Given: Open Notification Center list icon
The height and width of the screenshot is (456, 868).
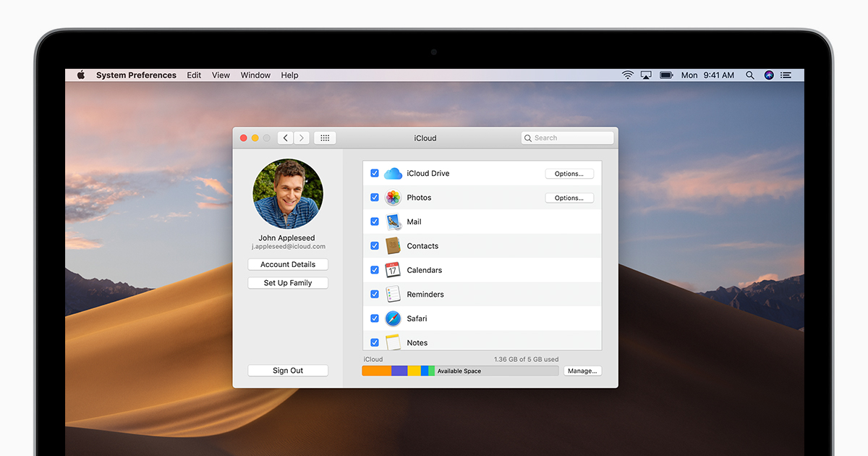Looking at the screenshot, I should (786, 75).
